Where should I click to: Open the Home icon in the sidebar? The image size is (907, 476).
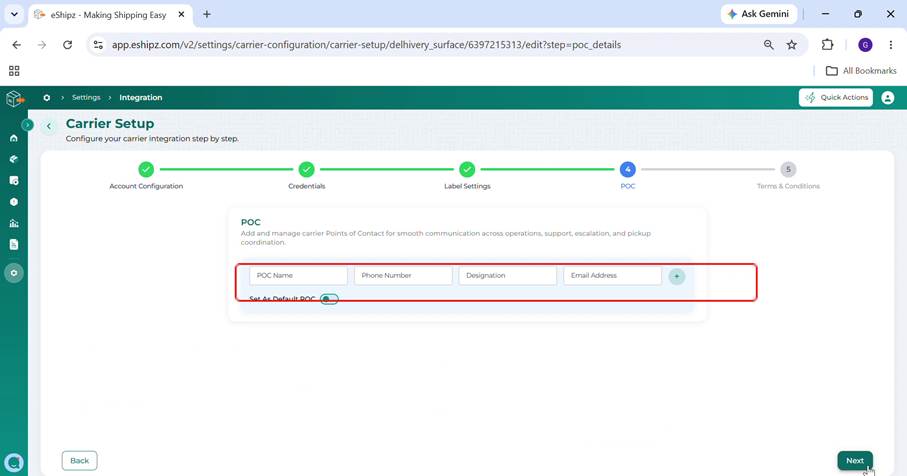pos(14,138)
